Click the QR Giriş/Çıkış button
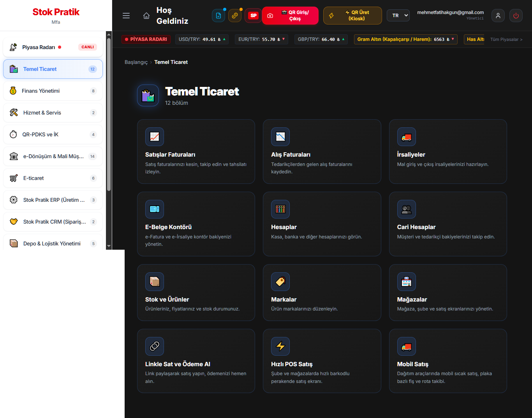The image size is (532, 418). click(290, 16)
